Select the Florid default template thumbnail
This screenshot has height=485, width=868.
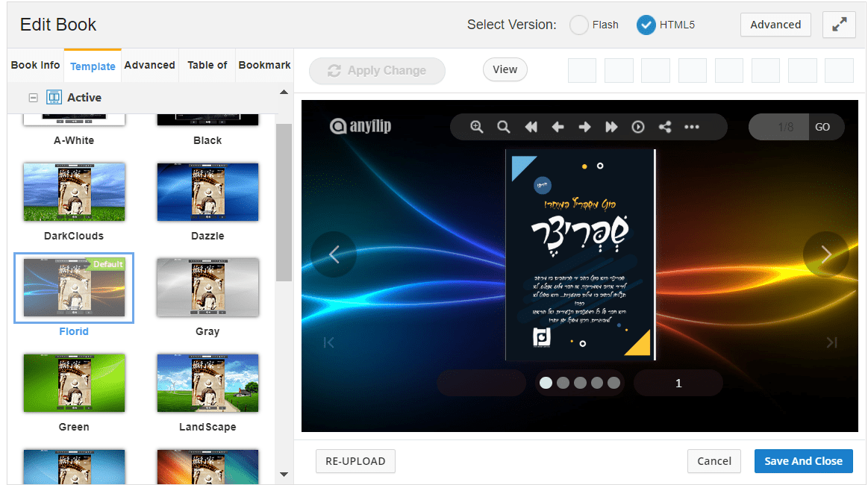[x=74, y=287]
